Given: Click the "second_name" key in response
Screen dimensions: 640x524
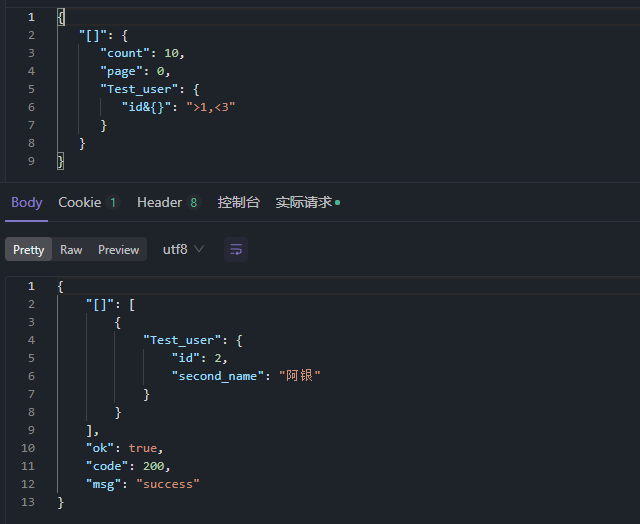Looking at the screenshot, I should coord(218,376).
